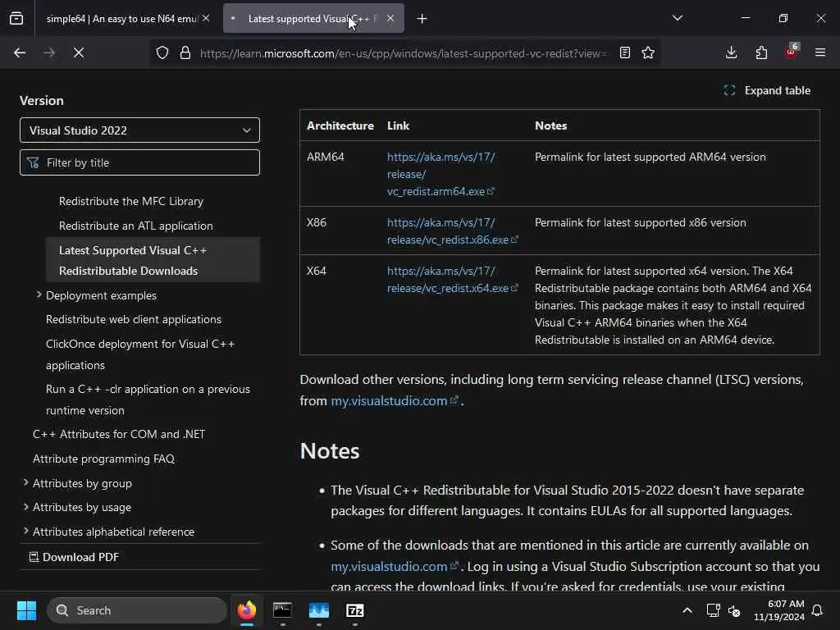Open vc_redist.x86.exe download link
The image size is (840, 630).
tap(453, 231)
